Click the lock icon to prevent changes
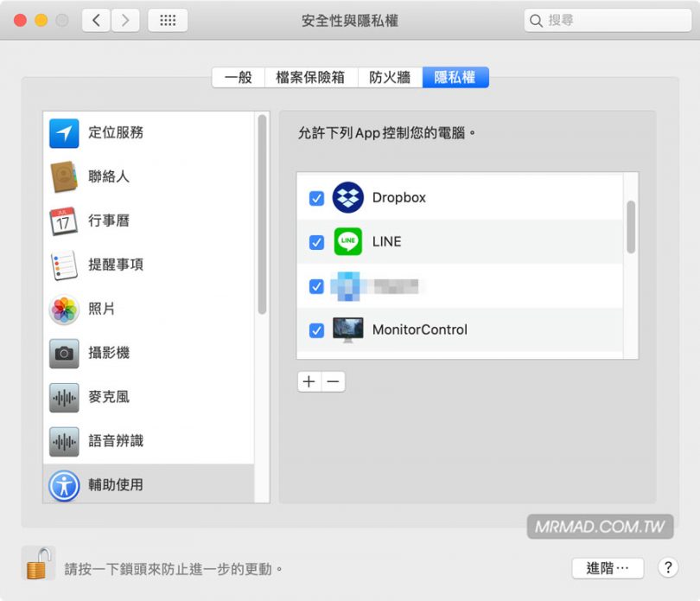Image resolution: width=700 pixels, height=601 pixels. [38, 563]
